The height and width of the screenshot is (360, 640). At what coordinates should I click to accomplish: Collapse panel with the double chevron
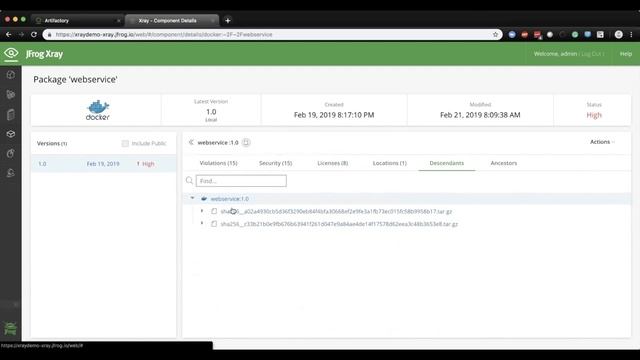tap(191, 142)
